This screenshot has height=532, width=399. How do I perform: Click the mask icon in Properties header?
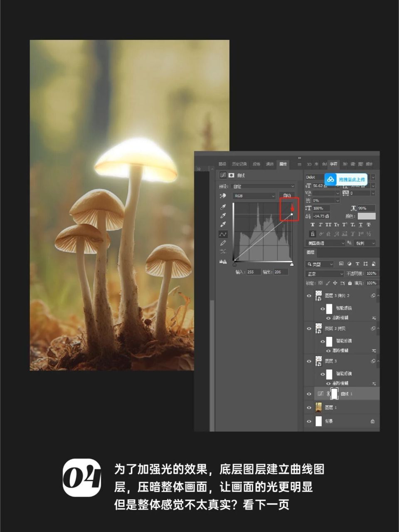pos(231,175)
